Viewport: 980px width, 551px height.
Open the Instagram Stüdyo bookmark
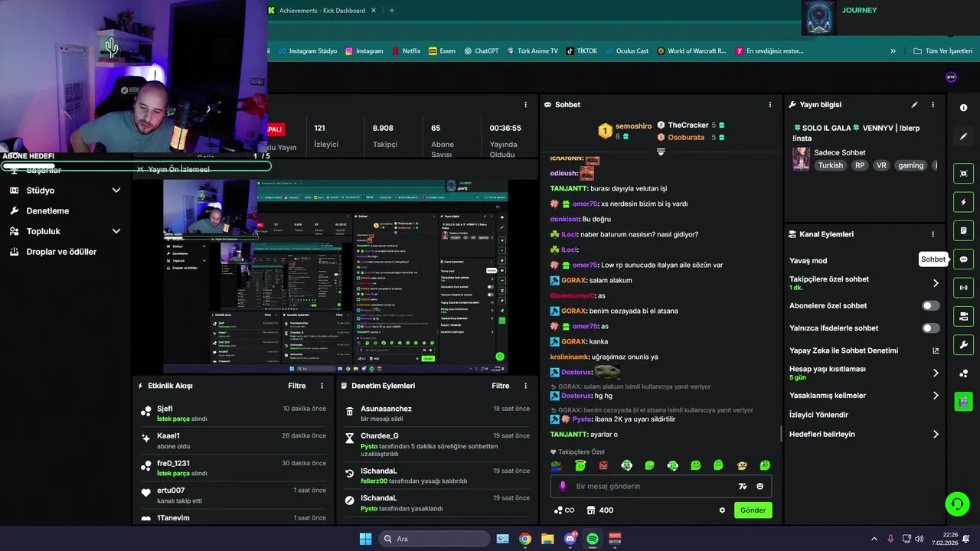point(307,51)
